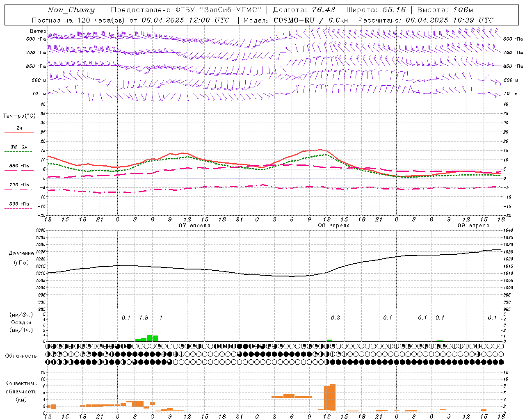
Task: Click the 700 гПа temperature legend entry
Action: [x=19, y=187]
